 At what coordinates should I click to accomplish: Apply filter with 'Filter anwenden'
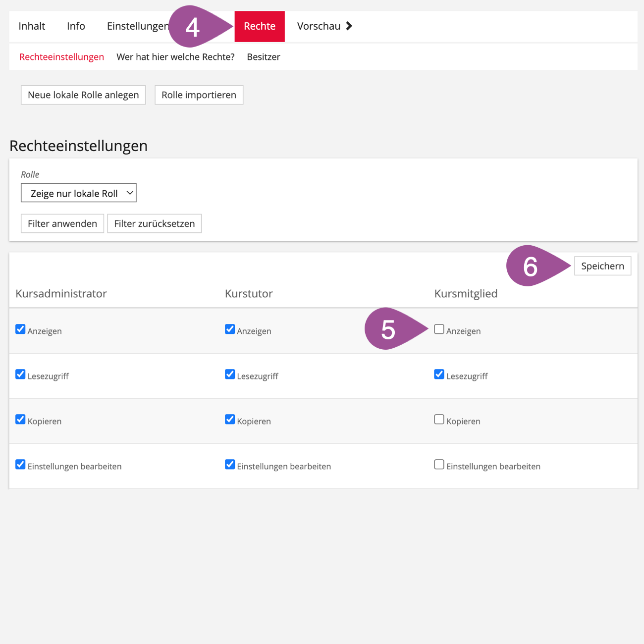tap(62, 224)
